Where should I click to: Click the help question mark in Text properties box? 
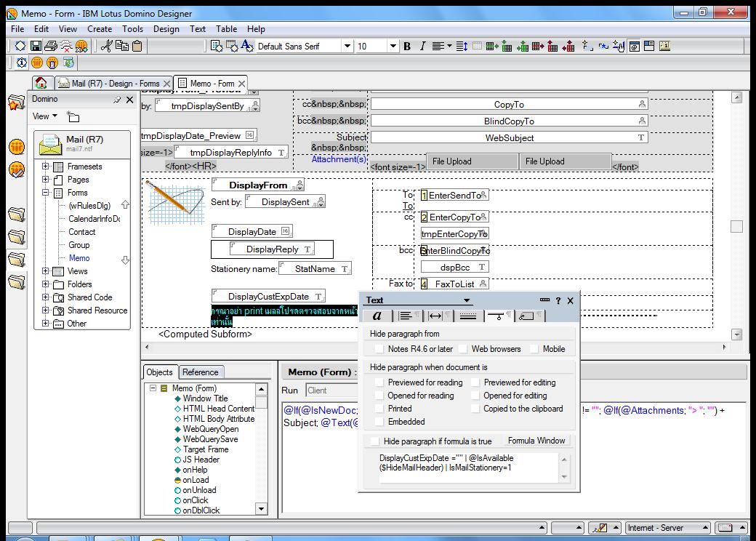(x=558, y=300)
